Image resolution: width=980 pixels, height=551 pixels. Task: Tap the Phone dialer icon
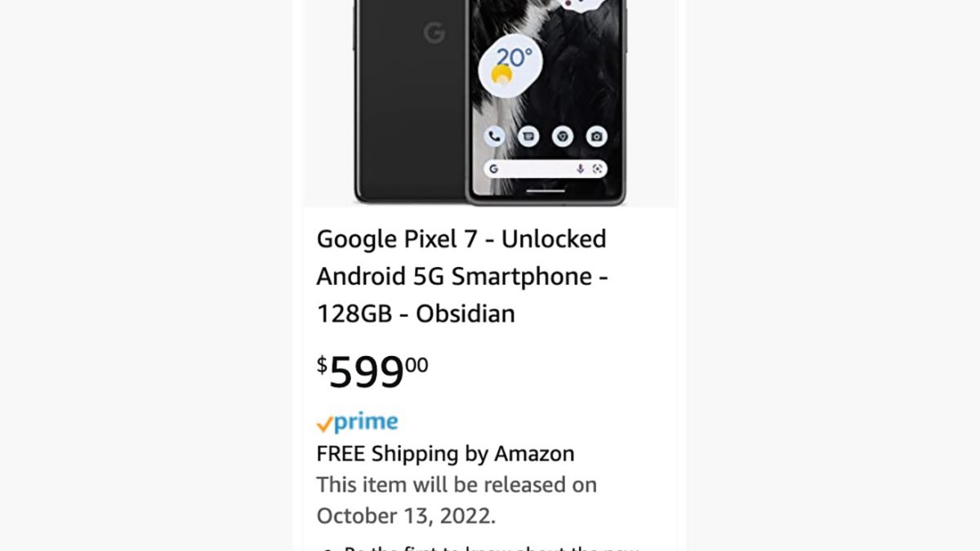pyautogui.click(x=493, y=136)
